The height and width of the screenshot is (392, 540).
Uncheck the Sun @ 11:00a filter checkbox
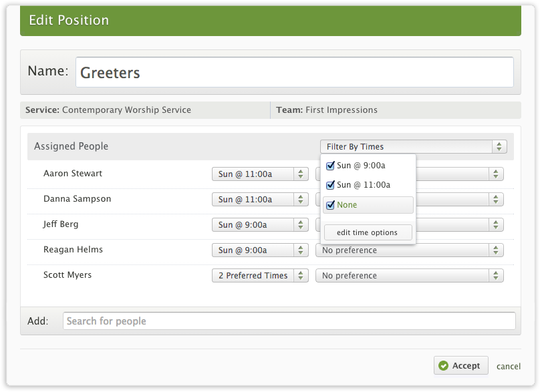click(330, 185)
